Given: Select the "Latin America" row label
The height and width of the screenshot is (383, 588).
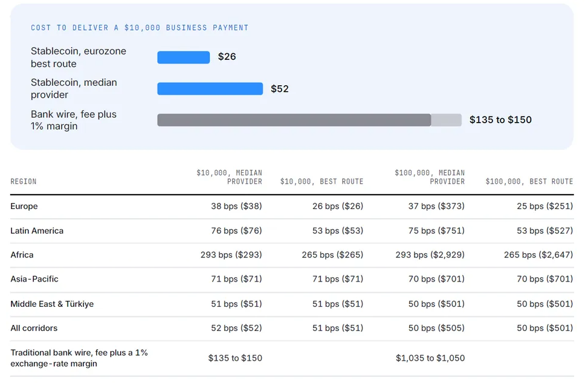Looking at the screenshot, I should click(37, 231).
